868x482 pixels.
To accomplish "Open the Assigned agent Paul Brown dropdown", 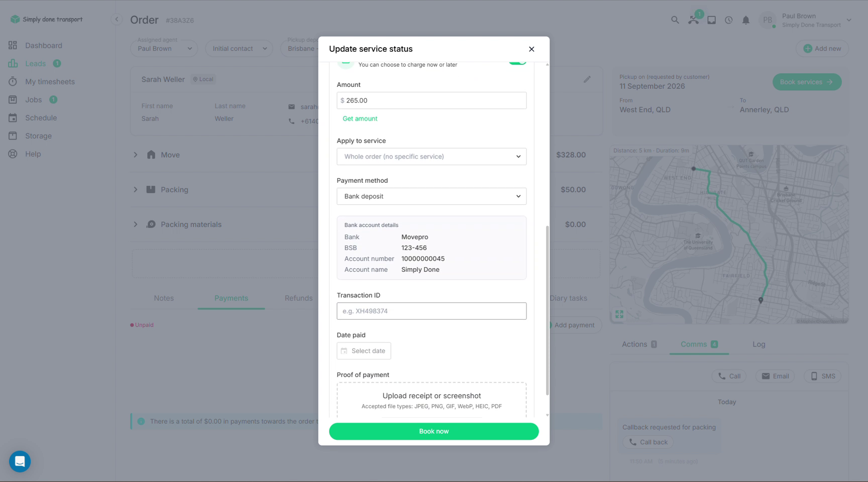I will tap(164, 49).
